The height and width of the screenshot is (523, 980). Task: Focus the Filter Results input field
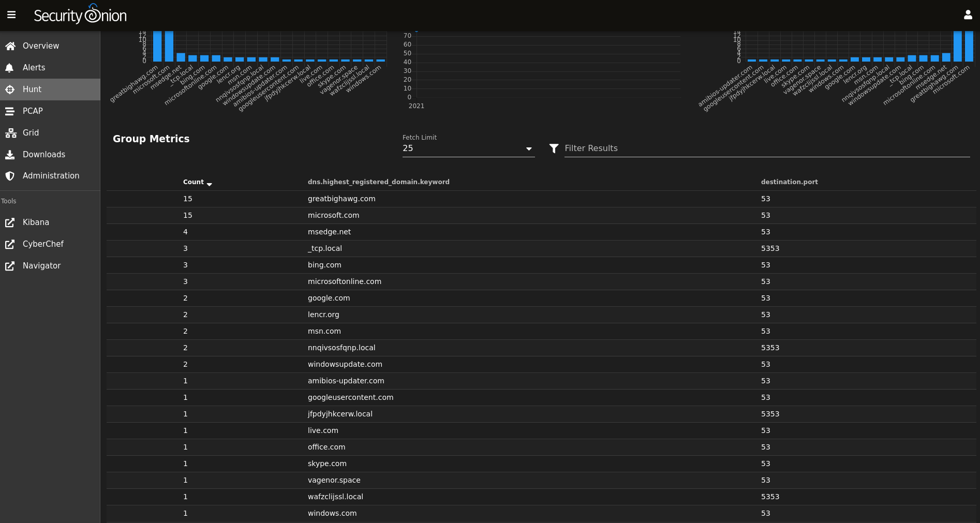click(767, 148)
